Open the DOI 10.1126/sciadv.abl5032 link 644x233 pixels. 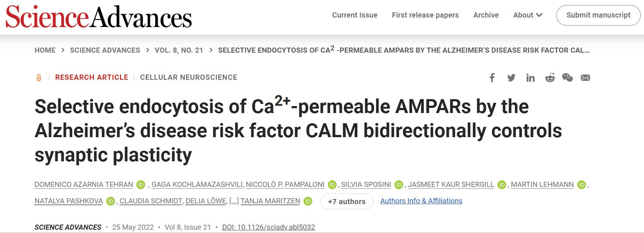[268, 227]
